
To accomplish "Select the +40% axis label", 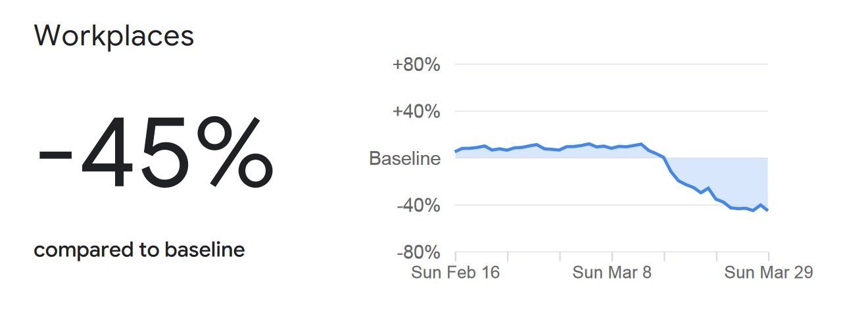I will (416, 112).
